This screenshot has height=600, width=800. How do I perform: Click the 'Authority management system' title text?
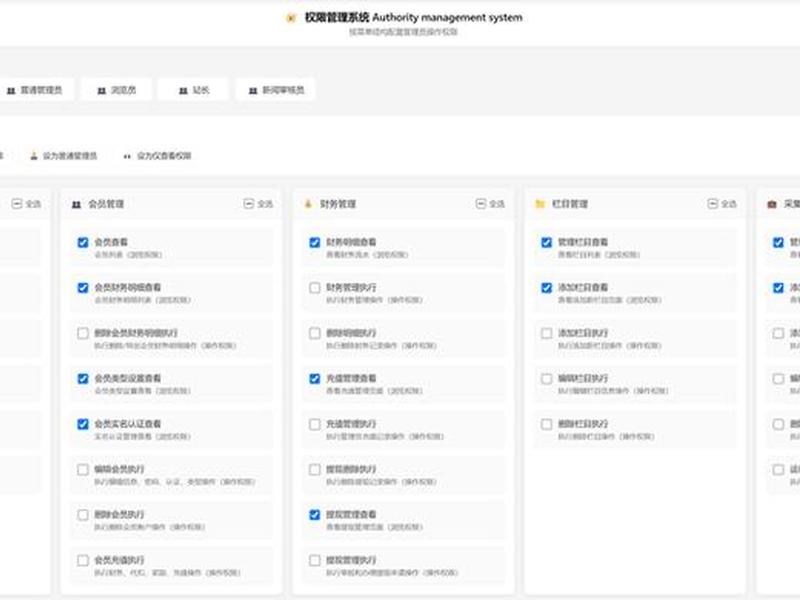tap(447, 17)
